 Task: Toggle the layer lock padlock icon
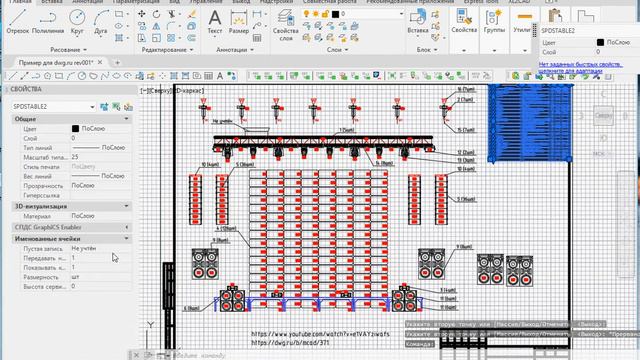click(325, 14)
